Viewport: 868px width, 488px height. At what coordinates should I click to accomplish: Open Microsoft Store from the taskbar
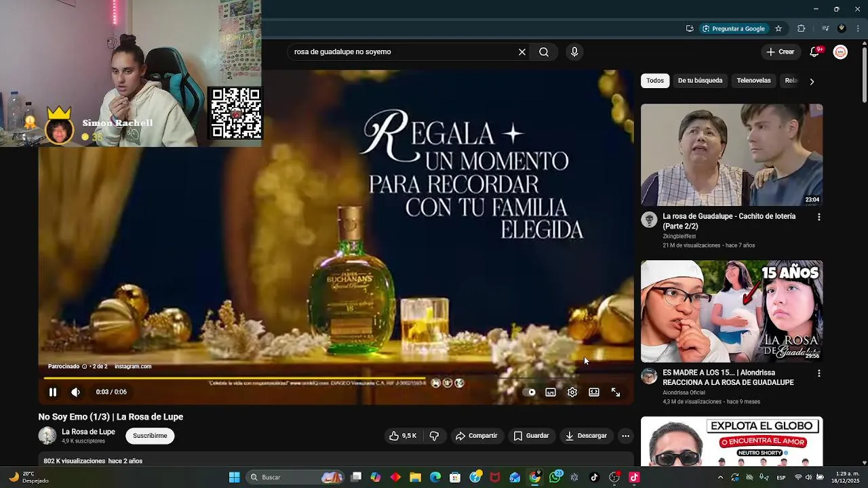pyautogui.click(x=455, y=477)
